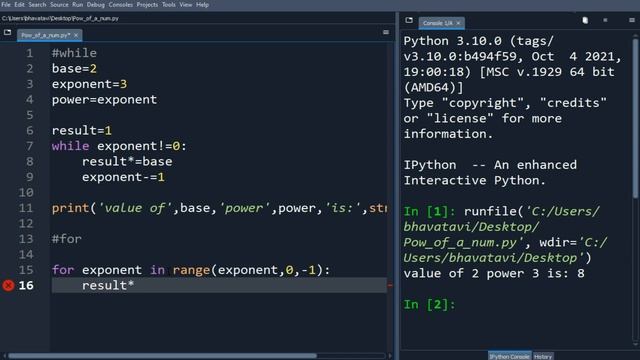Open the Tools menu

coord(169,5)
